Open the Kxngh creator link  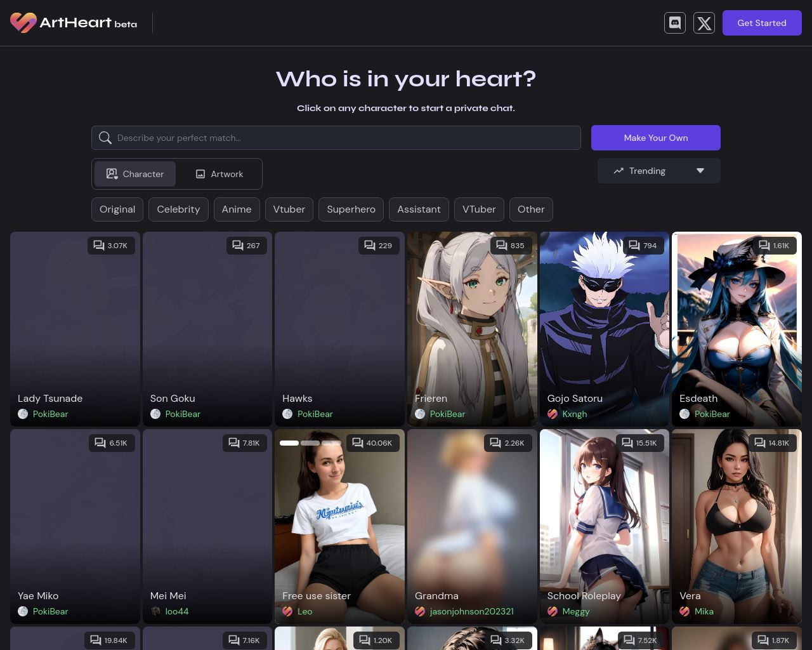coord(575,414)
